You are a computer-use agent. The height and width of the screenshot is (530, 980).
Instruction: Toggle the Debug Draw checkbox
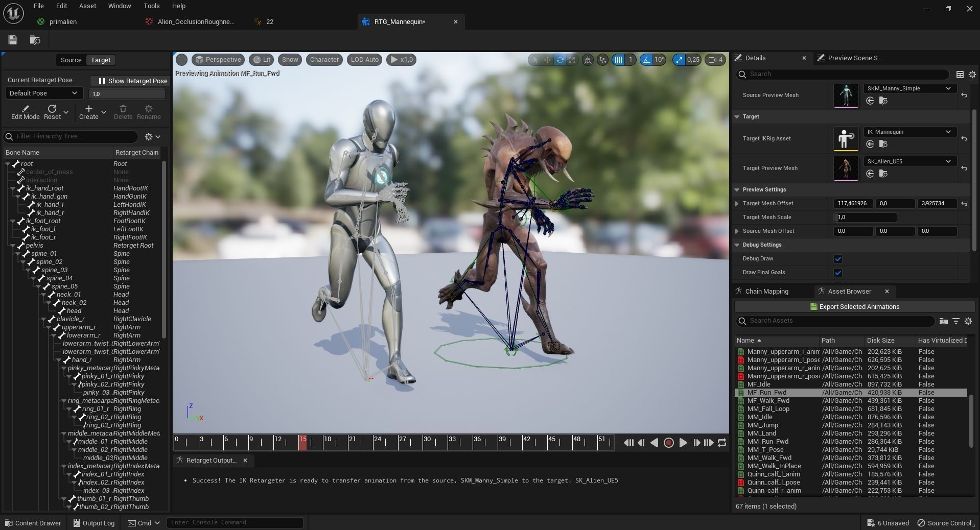coord(838,259)
